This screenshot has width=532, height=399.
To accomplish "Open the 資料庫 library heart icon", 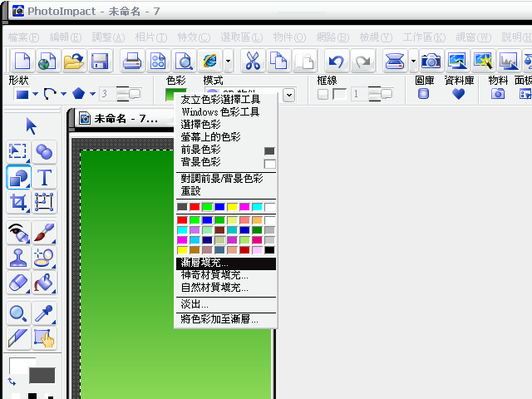I will click(x=458, y=94).
